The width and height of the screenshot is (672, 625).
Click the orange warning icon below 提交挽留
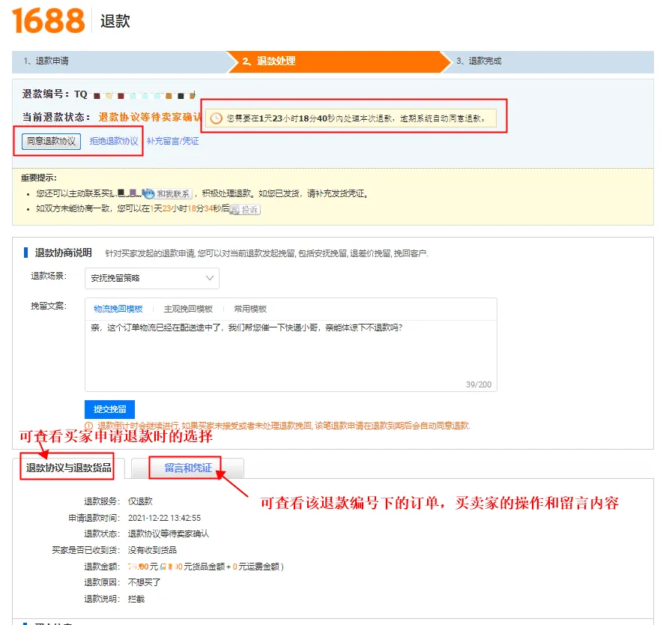pos(90,426)
